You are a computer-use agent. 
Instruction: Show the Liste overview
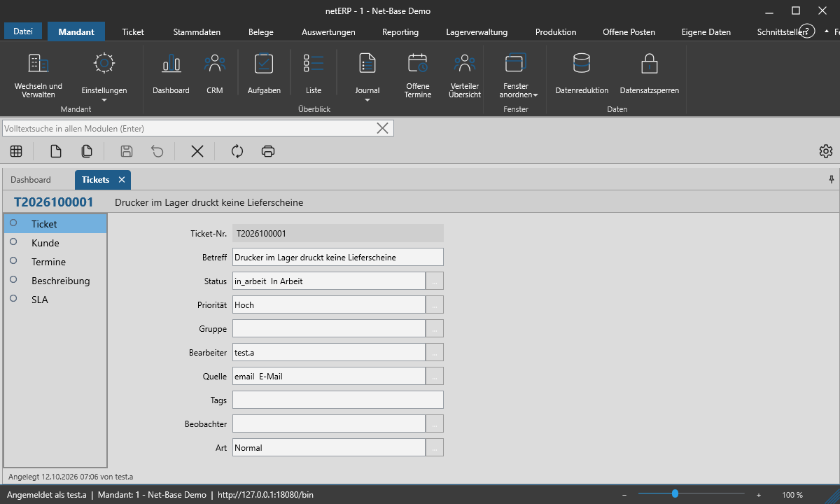314,74
